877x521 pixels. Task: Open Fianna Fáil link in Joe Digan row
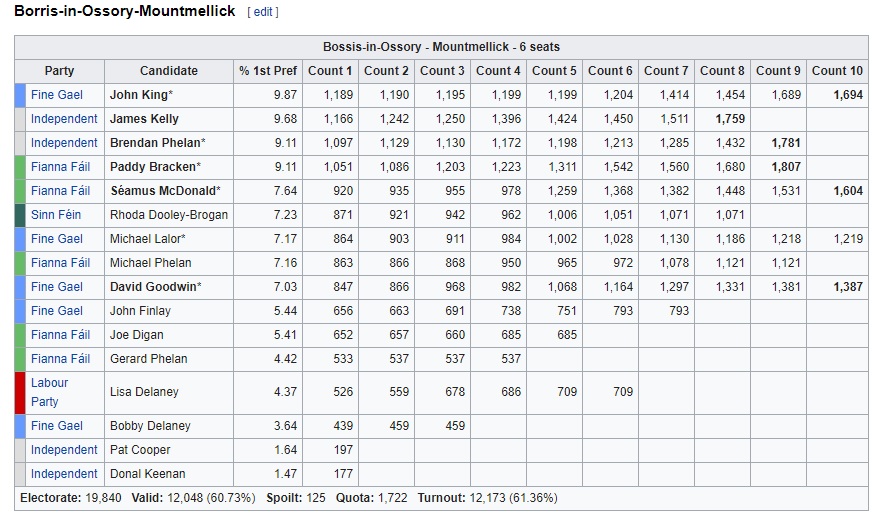pos(60,335)
